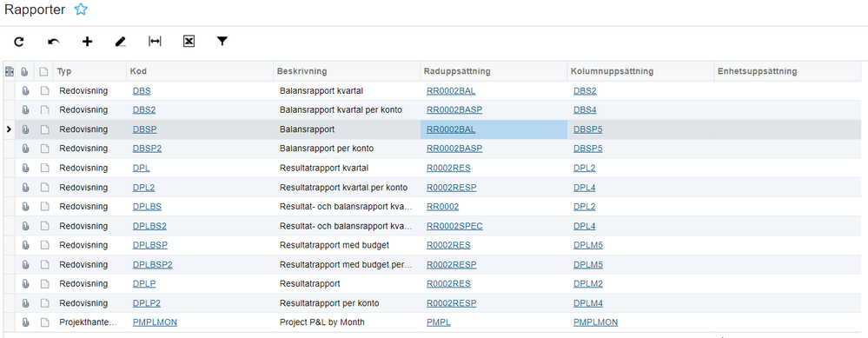Open row set RR0002BAL in DBSP row
868x338 pixels.
451,129
